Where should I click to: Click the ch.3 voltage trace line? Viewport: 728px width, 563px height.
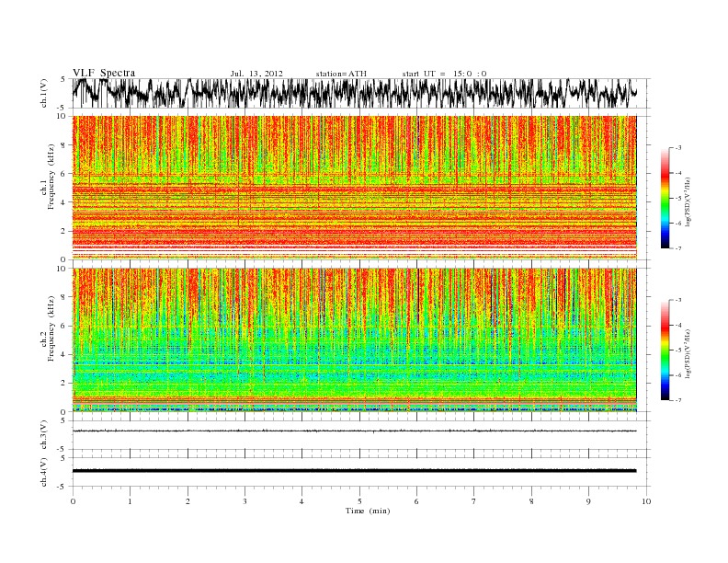click(x=354, y=431)
